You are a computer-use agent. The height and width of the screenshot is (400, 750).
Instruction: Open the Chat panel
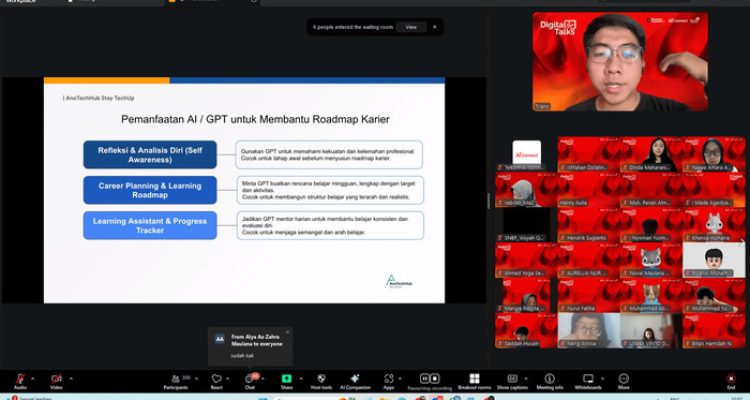coord(250,381)
